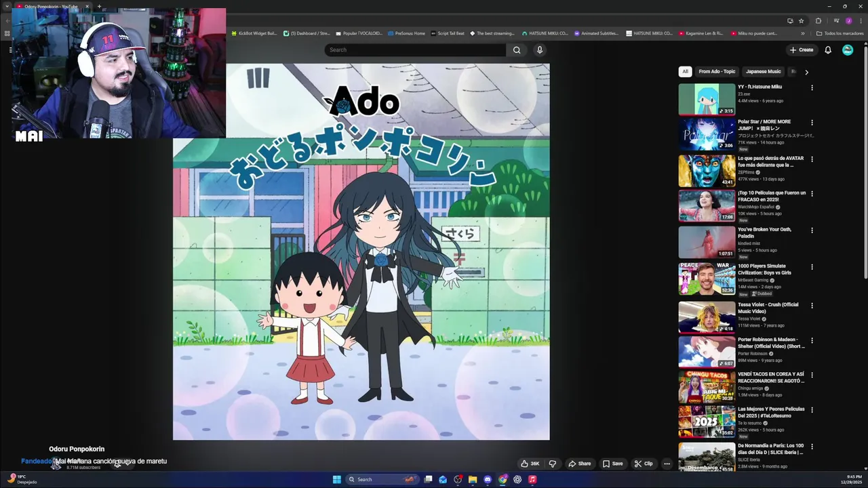Open AVATAR behind the scenes thumbnail
Viewport: 868px width, 488px height.
point(707,171)
